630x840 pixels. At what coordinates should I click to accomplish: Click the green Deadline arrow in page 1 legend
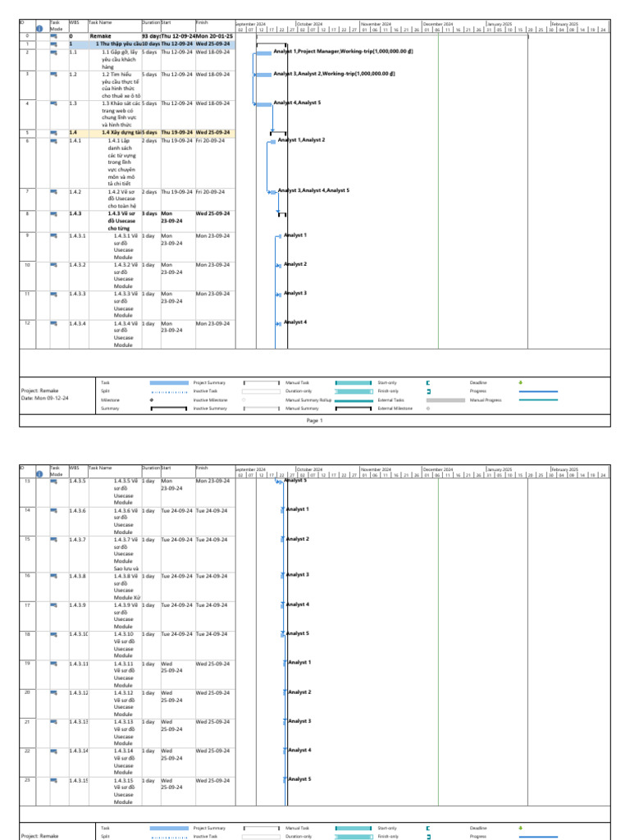pyautogui.click(x=521, y=382)
